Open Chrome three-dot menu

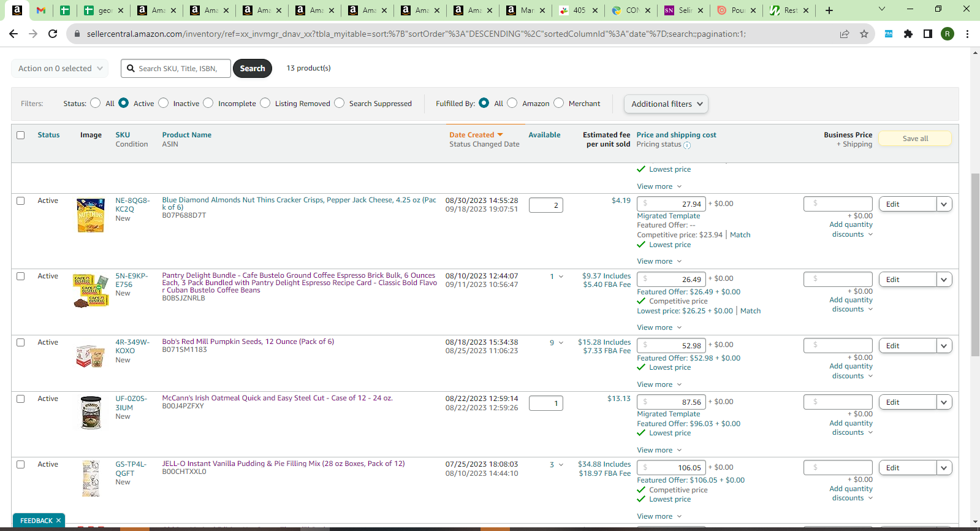(967, 34)
